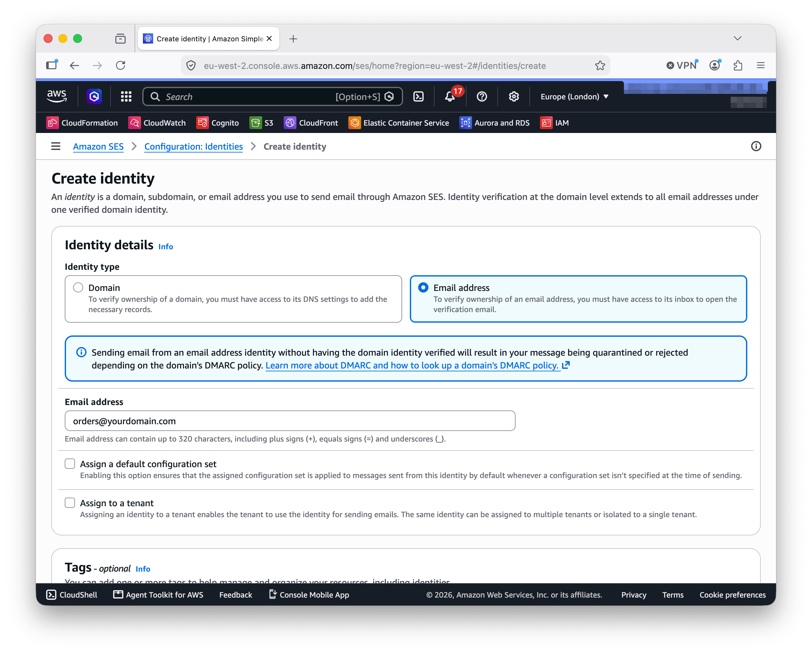Open the Console Mobile App link
Viewport: 812px width, 653px height.
309,595
